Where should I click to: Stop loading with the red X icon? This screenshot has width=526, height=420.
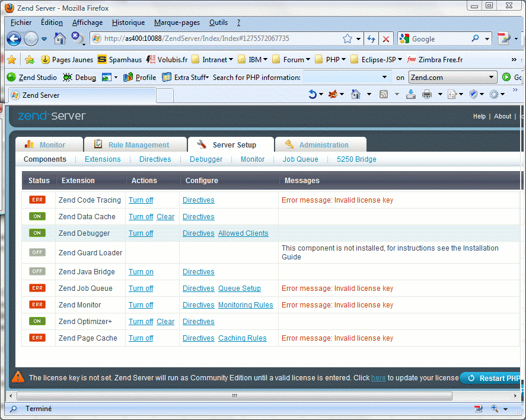tap(386, 39)
